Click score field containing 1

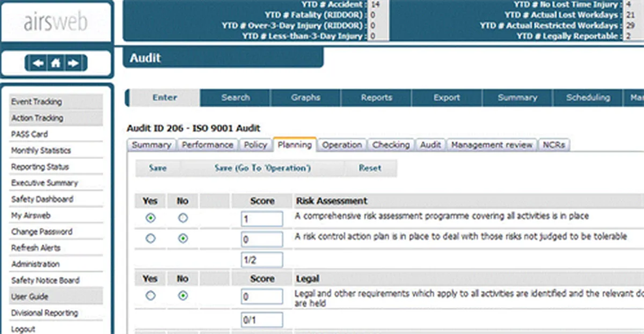pos(262,219)
